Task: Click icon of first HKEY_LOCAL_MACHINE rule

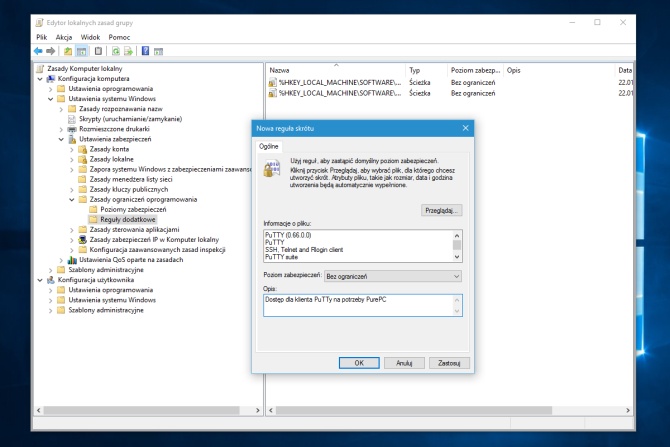Action: click(272, 82)
